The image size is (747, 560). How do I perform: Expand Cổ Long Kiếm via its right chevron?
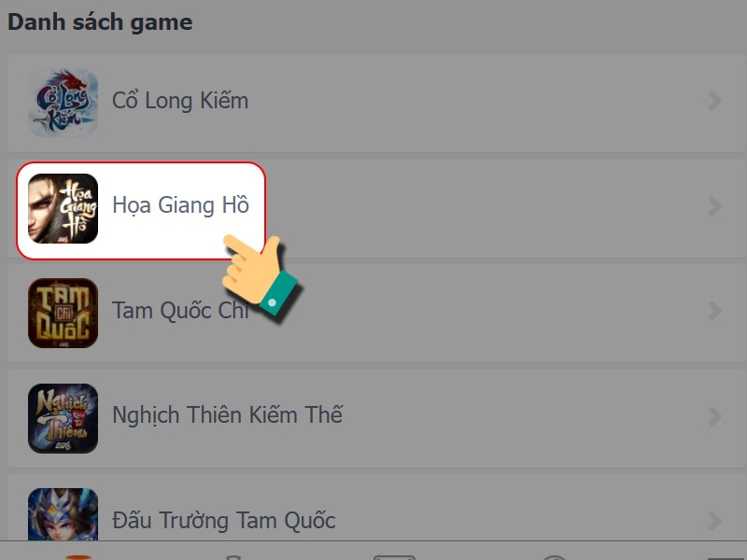tap(714, 100)
